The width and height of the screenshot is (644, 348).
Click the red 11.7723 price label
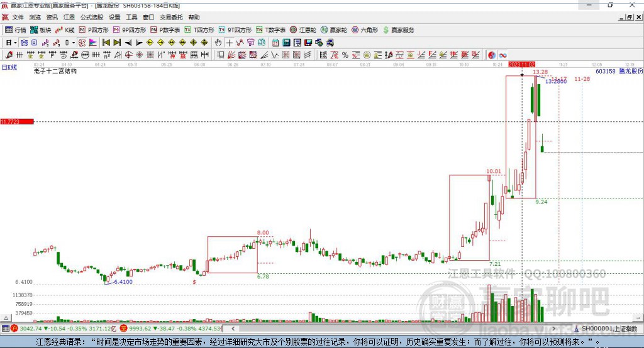pos(17,121)
